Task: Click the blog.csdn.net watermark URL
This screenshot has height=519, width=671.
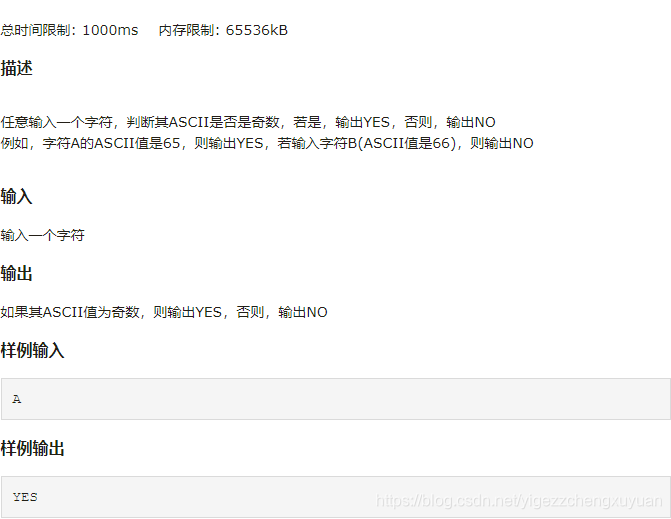Action: tap(519, 501)
